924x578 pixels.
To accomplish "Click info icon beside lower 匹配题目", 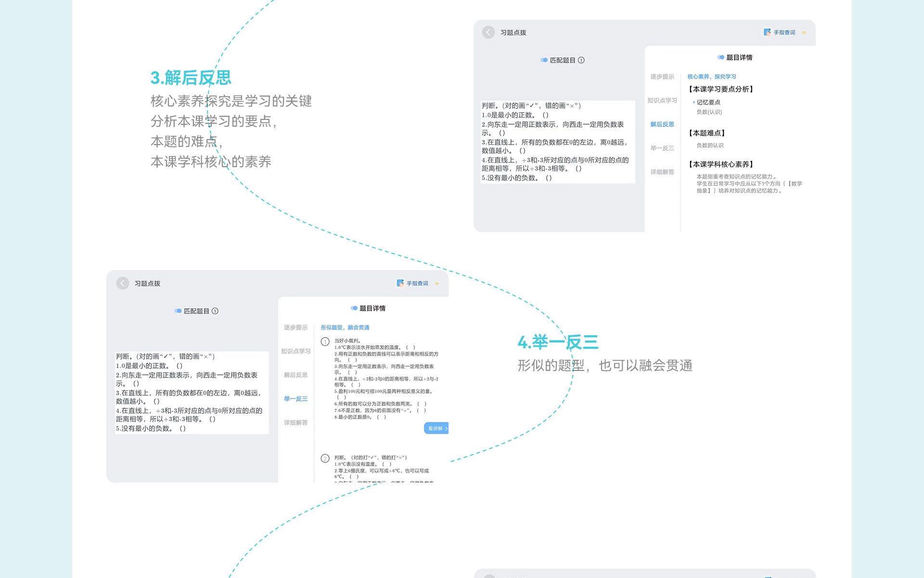I will [x=215, y=311].
